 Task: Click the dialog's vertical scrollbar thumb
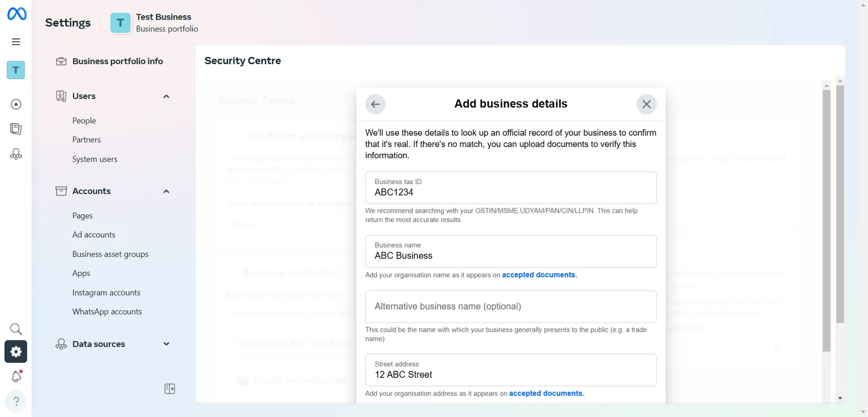pyautogui.click(x=827, y=221)
